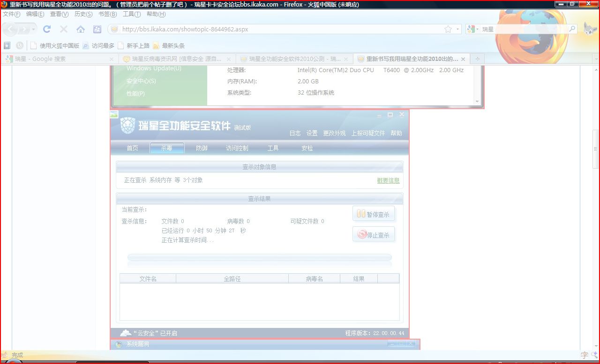Open the 使用火狐中国版 bookmark
This screenshot has width=600, height=364.
[55, 45]
